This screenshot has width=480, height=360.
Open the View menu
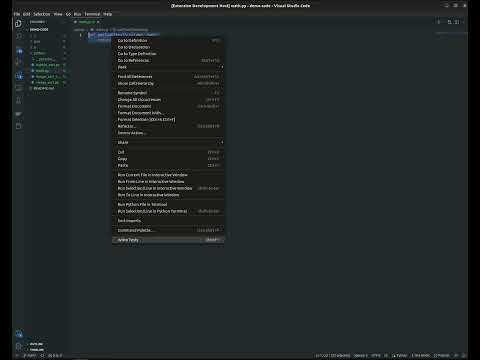(58, 14)
